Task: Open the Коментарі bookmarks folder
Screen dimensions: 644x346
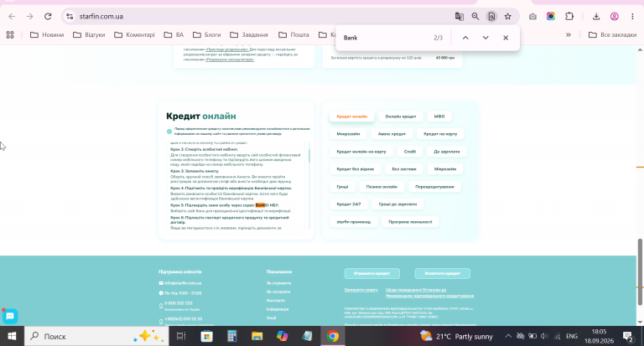Action: 134,35
